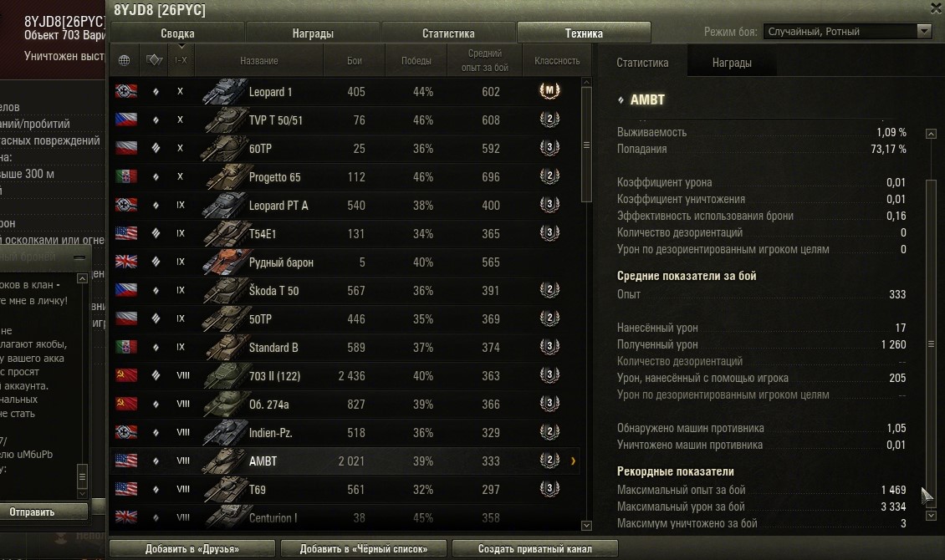Screen dimensions: 945x560
Task: Click Создать приватный канал button
Action: pyautogui.click(x=535, y=548)
